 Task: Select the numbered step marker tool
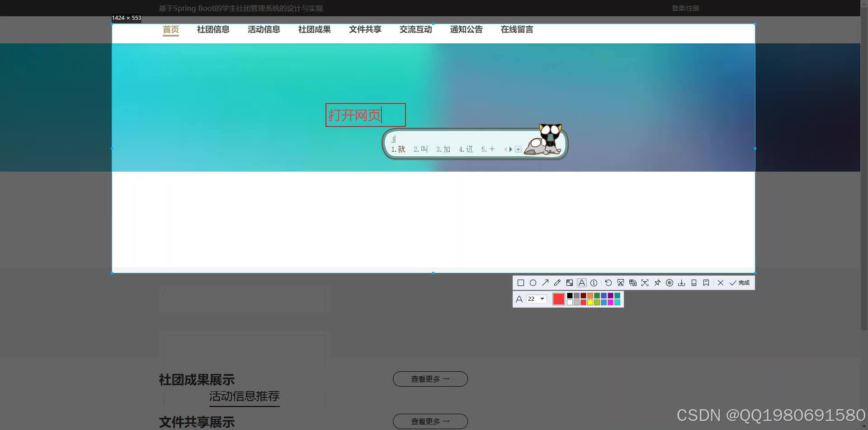tap(594, 282)
